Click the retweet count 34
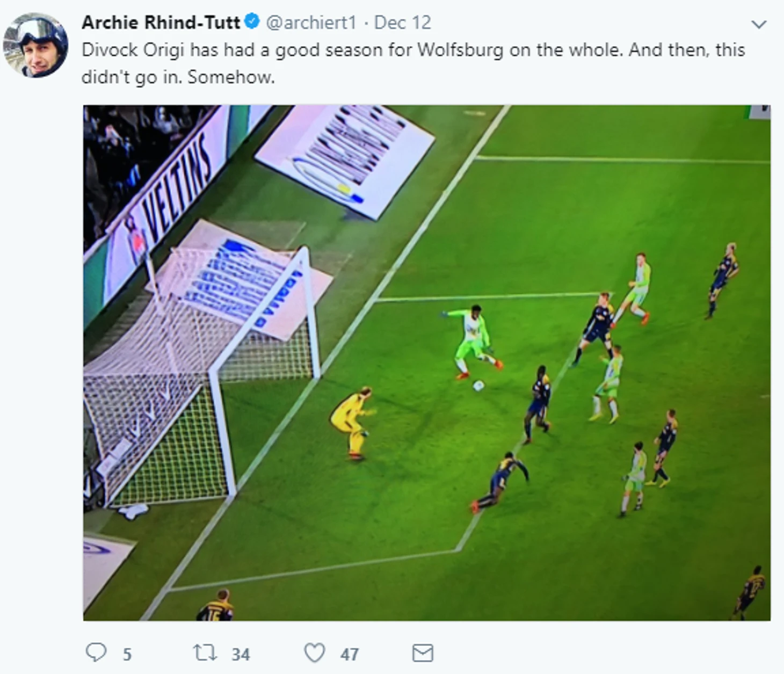 (241, 654)
